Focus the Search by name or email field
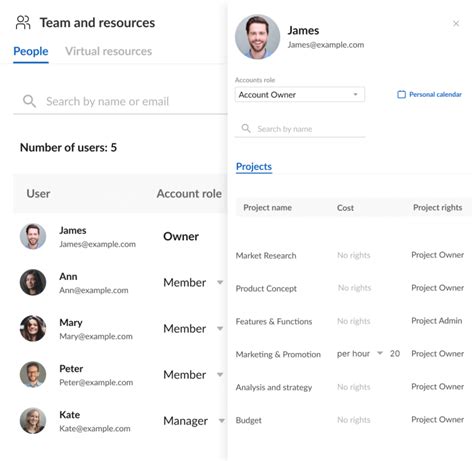Screen dimensions: 474x461 point(120,101)
